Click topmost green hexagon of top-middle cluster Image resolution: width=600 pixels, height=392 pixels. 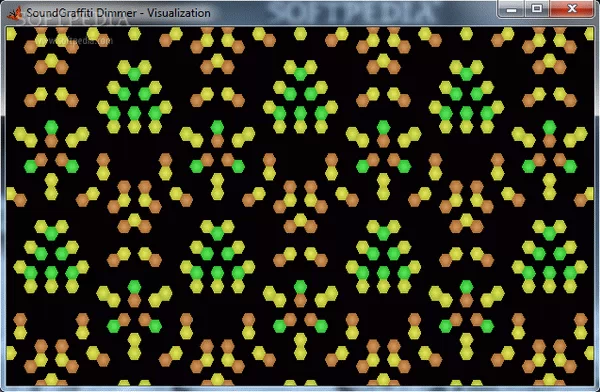point(300,74)
